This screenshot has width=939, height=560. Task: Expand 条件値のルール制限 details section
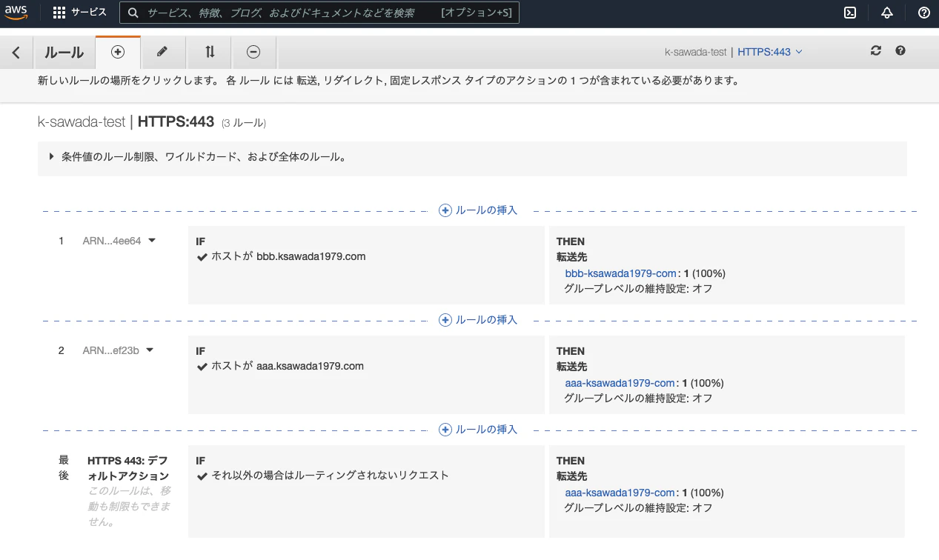point(197,157)
